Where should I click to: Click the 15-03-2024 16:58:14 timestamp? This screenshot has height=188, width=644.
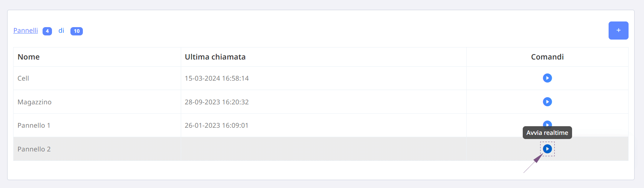click(217, 78)
